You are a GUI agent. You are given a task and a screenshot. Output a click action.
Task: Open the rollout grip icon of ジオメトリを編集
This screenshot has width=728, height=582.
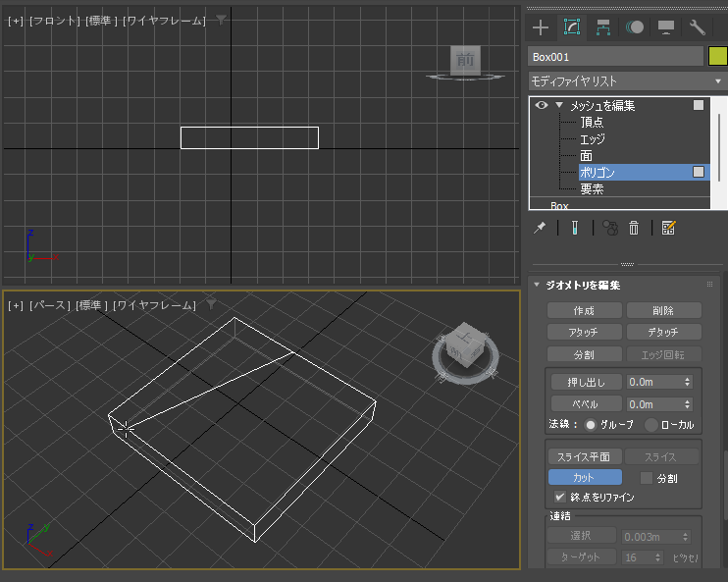[709, 285]
